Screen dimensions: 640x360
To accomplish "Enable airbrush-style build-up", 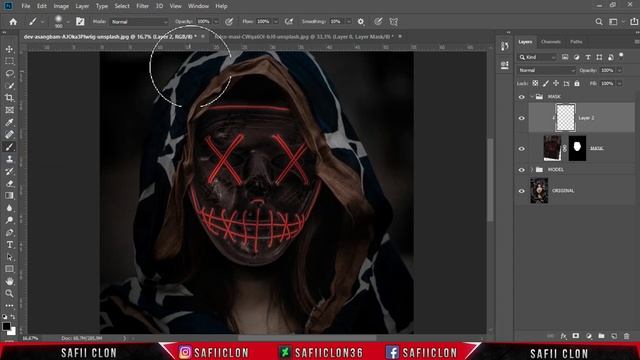I will coord(289,22).
